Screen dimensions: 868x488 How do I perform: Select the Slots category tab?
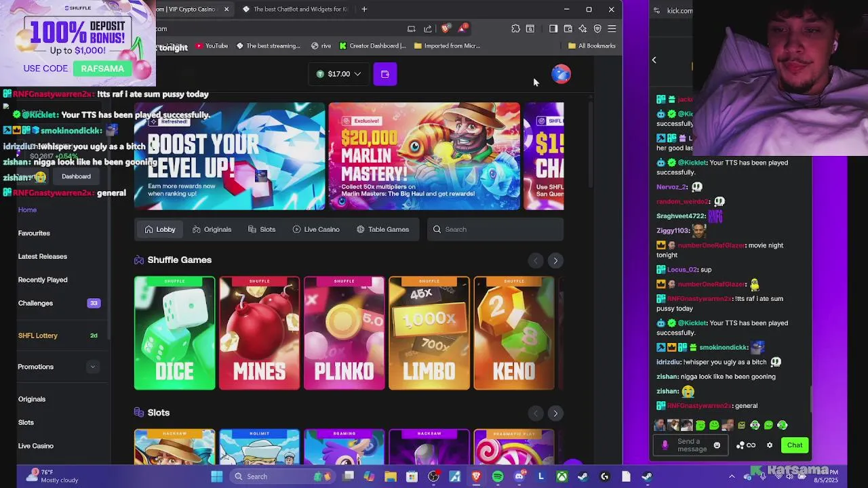click(x=262, y=229)
